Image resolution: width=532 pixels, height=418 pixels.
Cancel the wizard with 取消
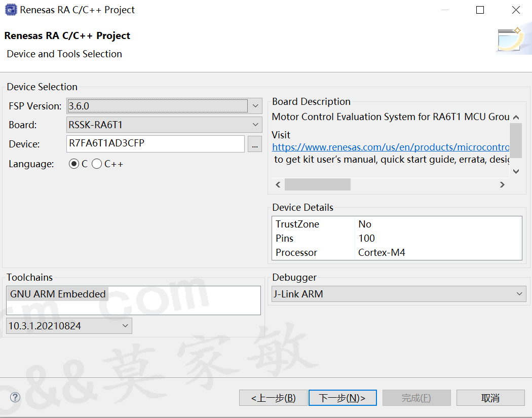490,398
